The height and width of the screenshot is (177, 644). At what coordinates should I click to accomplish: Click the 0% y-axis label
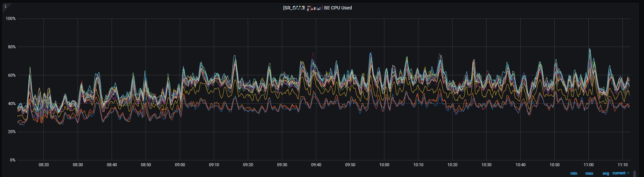13,160
